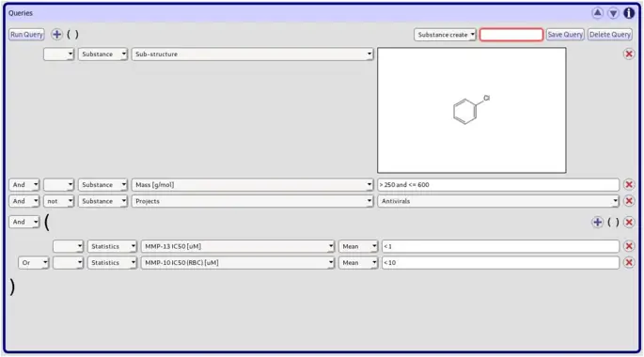Remove the Sub-structure condition row

point(629,54)
